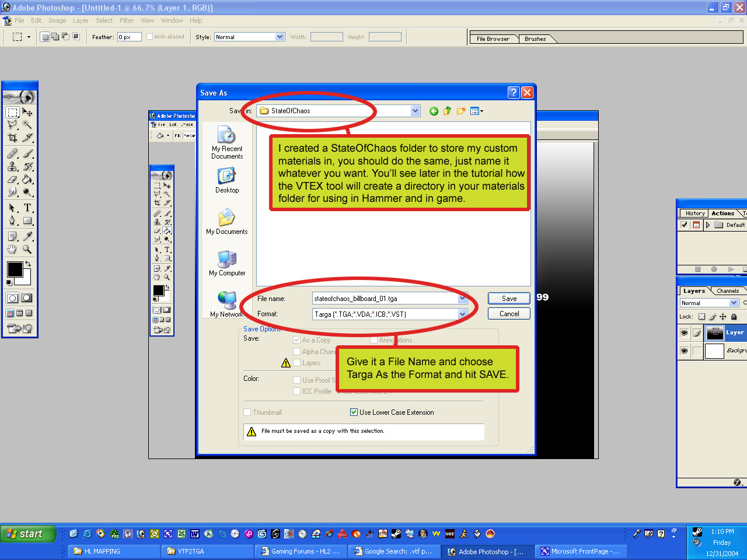The image size is (747, 560).
Task: Select the Crop tool in main toolbox
Action: pos(12,138)
